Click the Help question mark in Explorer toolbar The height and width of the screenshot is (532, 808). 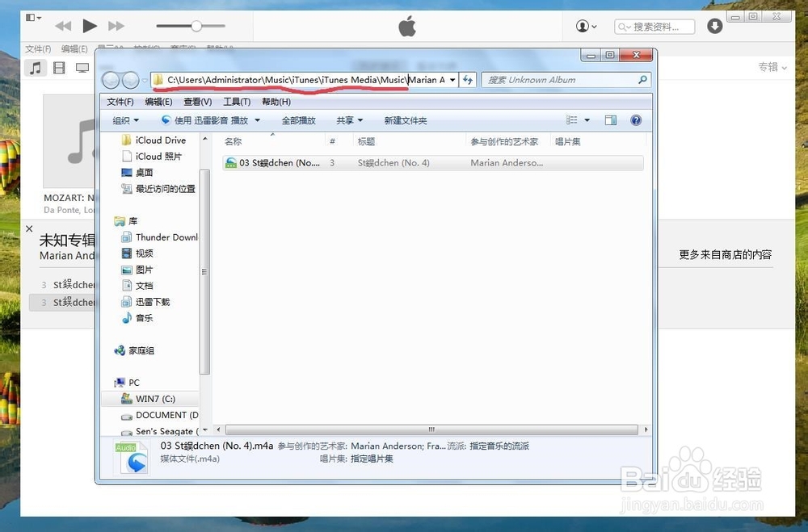pyautogui.click(x=636, y=119)
